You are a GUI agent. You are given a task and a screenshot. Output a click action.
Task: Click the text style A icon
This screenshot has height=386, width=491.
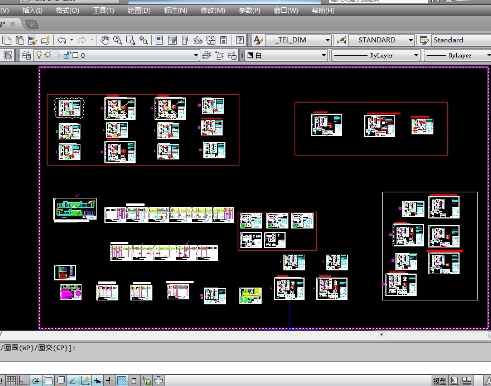click(258, 40)
